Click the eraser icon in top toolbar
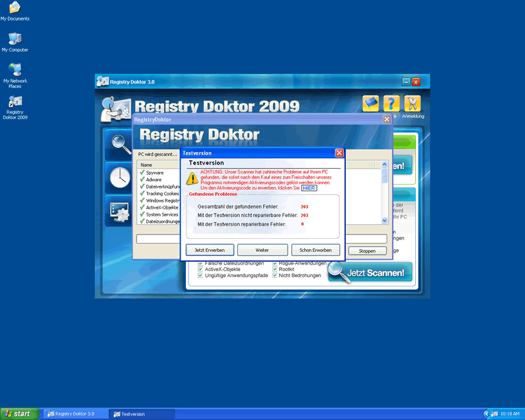The width and height of the screenshot is (525, 420). tap(371, 104)
